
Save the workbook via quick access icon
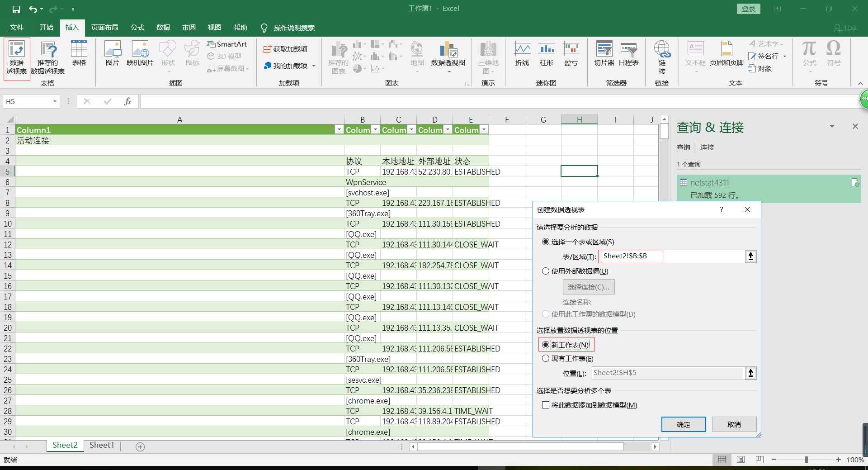(16, 9)
